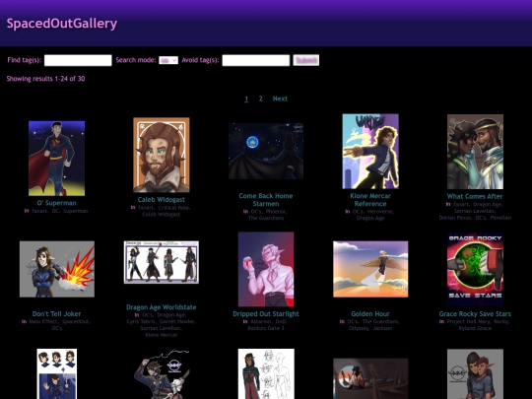Select the Baldurs Gate 3 tag
This screenshot has width=532, height=399.
[266, 328]
